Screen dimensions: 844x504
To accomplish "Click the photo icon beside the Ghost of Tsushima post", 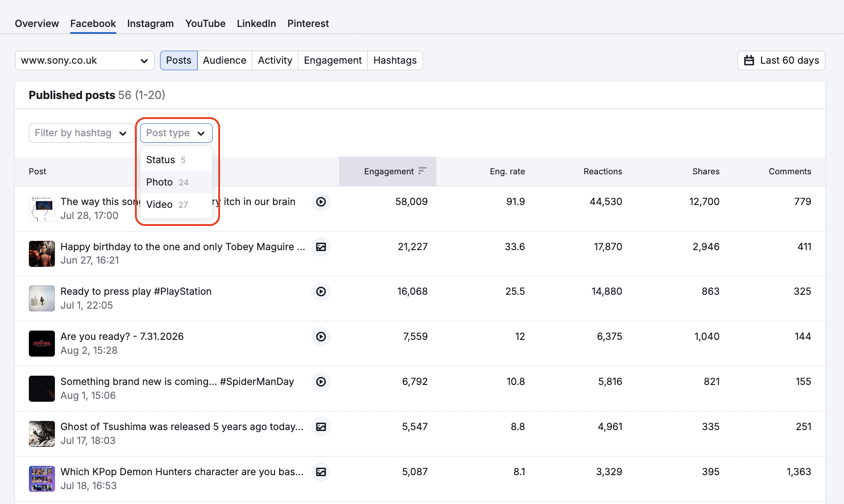I will [321, 427].
